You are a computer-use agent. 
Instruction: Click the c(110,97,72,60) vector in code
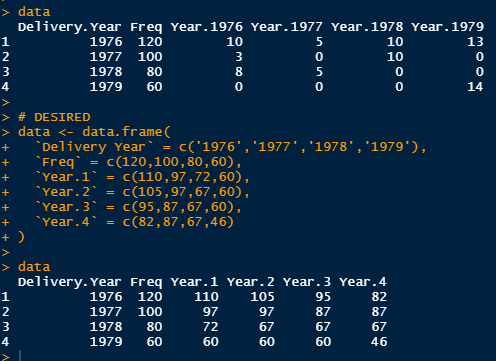point(182,177)
